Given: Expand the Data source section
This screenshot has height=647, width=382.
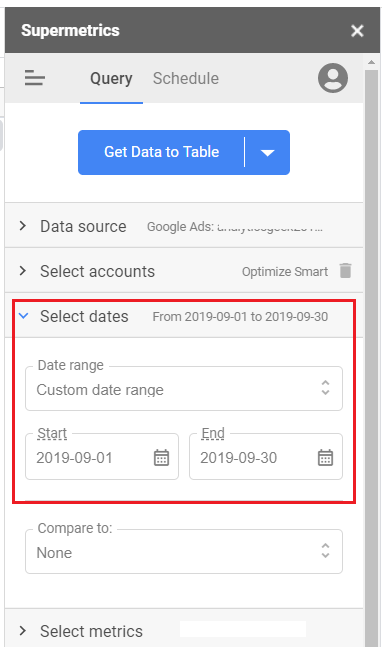Looking at the screenshot, I should coord(184,226).
